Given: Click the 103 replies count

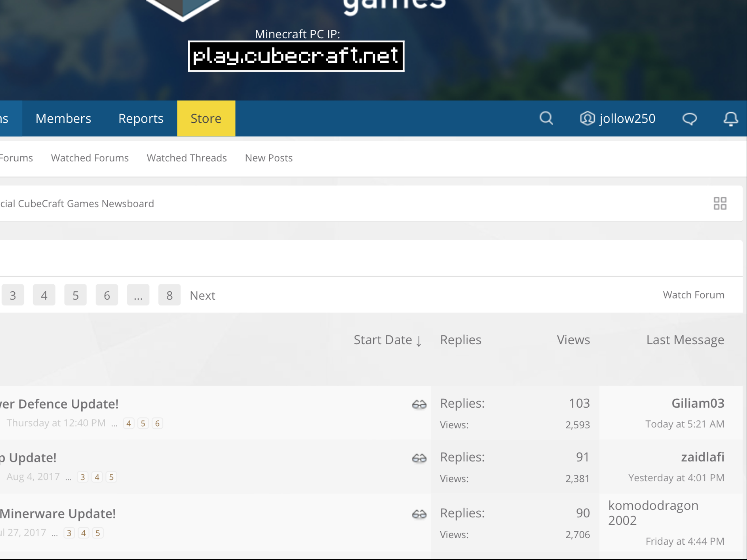Looking at the screenshot, I should tap(579, 403).
